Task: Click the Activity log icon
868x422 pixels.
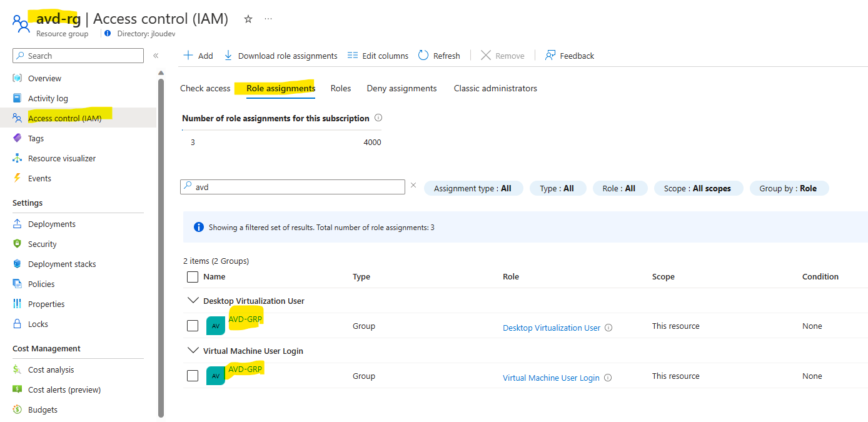Action: click(x=18, y=98)
